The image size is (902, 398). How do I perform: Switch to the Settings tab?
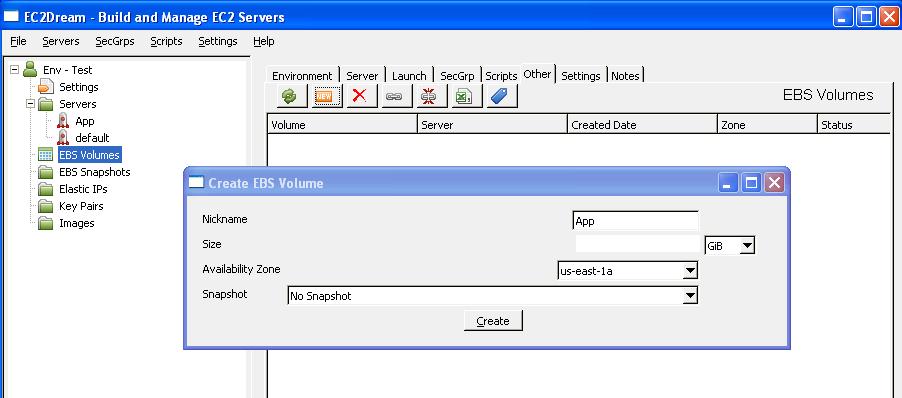pos(580,76)
